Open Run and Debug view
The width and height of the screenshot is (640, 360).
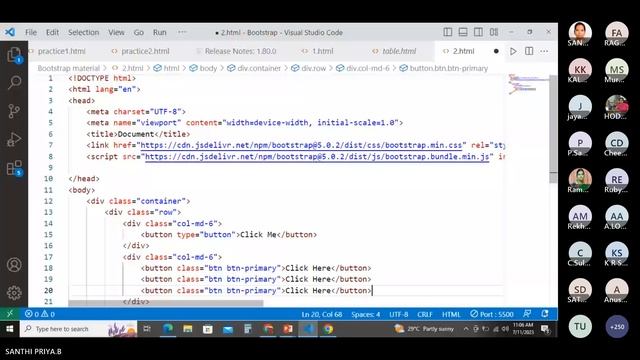point(14,139)
